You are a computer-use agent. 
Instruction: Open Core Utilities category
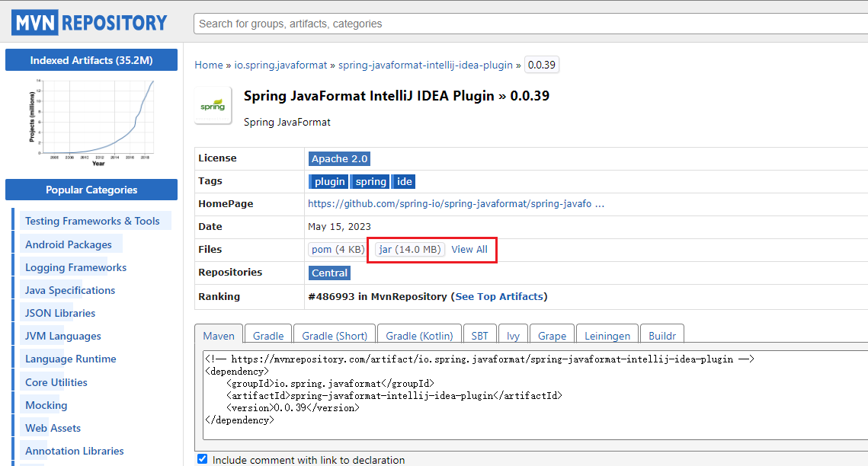click(56, 382)
